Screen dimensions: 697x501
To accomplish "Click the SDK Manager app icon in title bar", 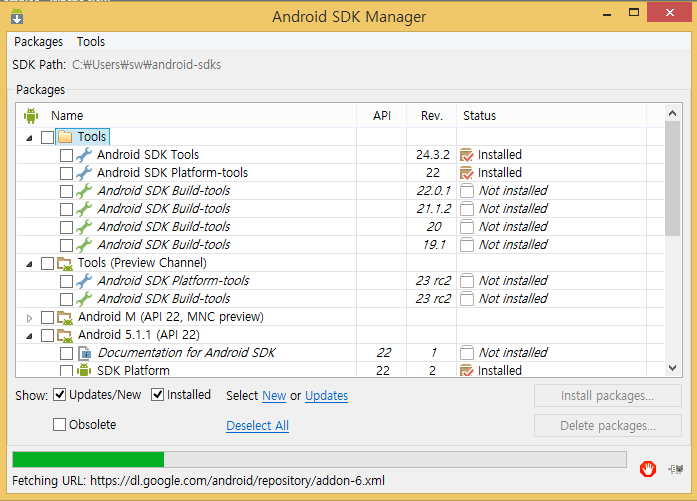I will [17, 16].
